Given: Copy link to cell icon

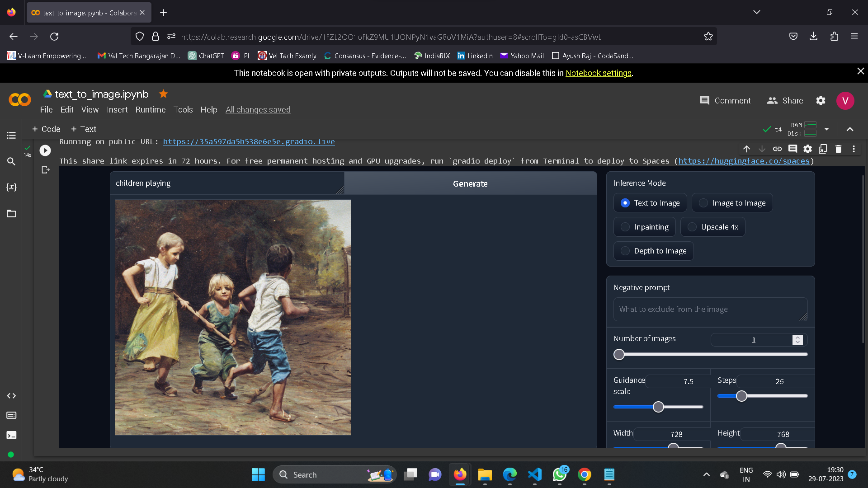Looking at the screenshot, I should click(x=777, y=149).
